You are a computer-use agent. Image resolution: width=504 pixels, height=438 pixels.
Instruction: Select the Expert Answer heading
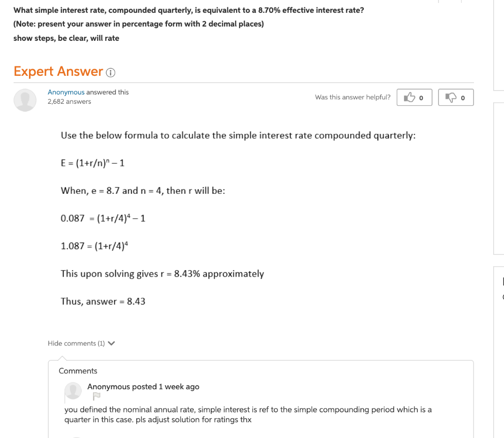click(x=59, y=71)
